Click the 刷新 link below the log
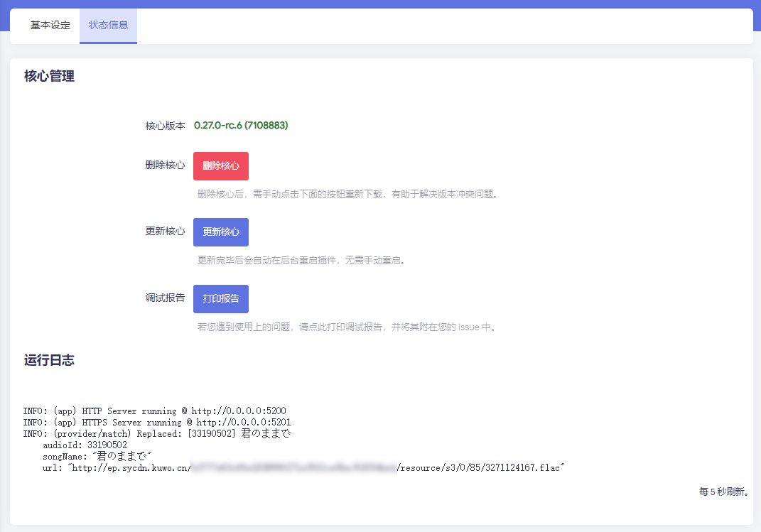Screen dimensions: 761x532 point(735,492)
